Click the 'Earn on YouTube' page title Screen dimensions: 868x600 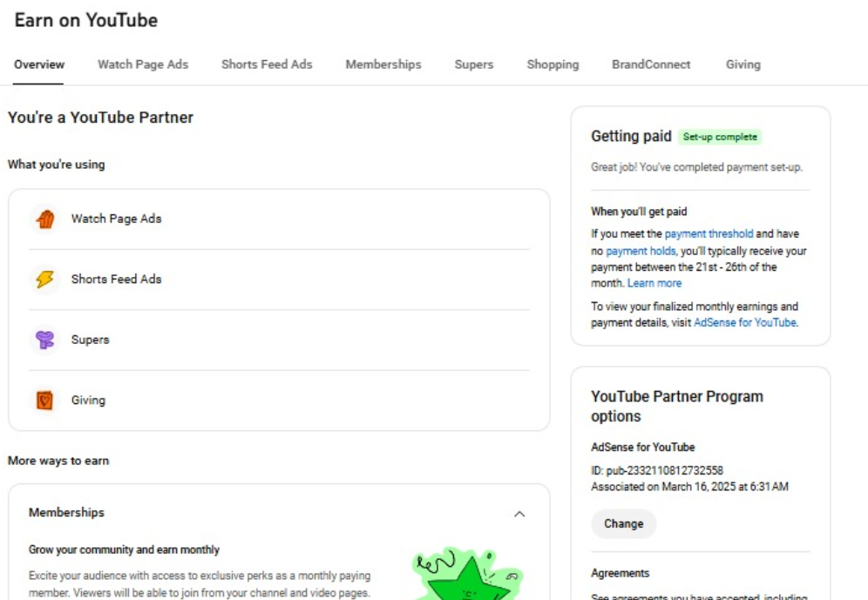point(85,20)
